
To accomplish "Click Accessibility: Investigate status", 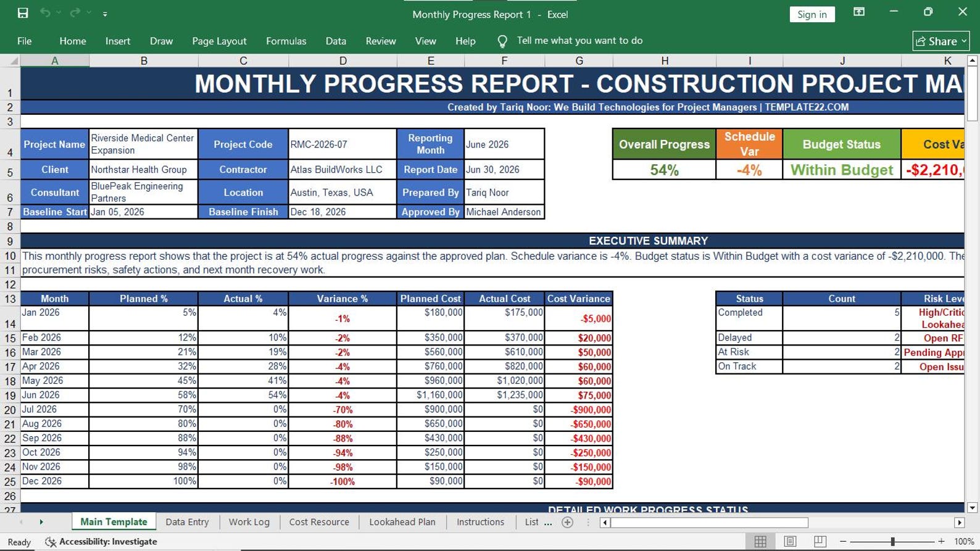I will [101, 541].
